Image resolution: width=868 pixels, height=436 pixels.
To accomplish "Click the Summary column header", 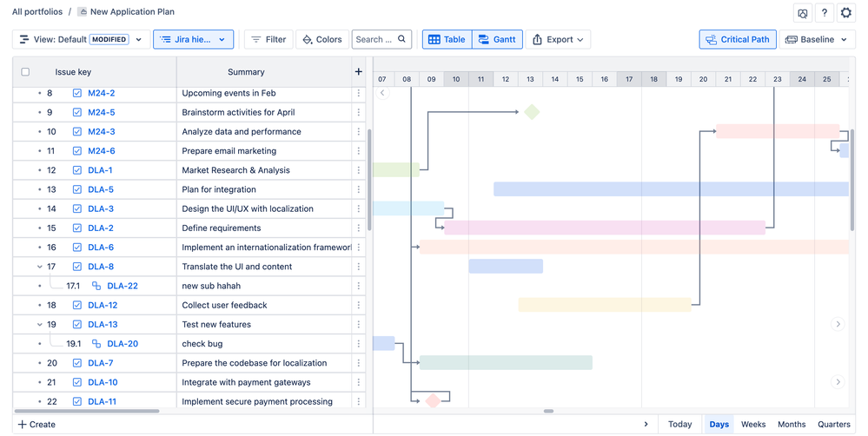I will pos(246,72).
